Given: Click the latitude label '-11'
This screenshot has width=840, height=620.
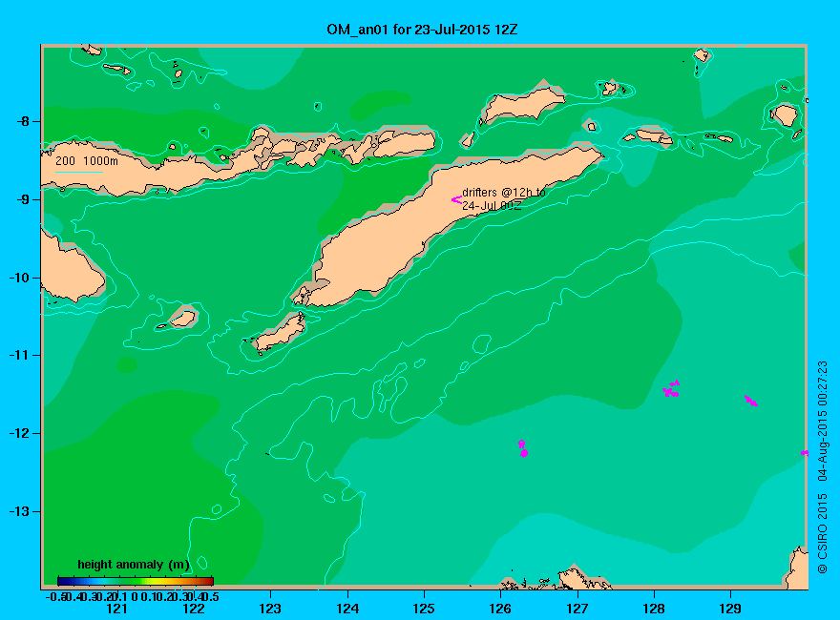Looking at the screenshot, I should 20,355.
